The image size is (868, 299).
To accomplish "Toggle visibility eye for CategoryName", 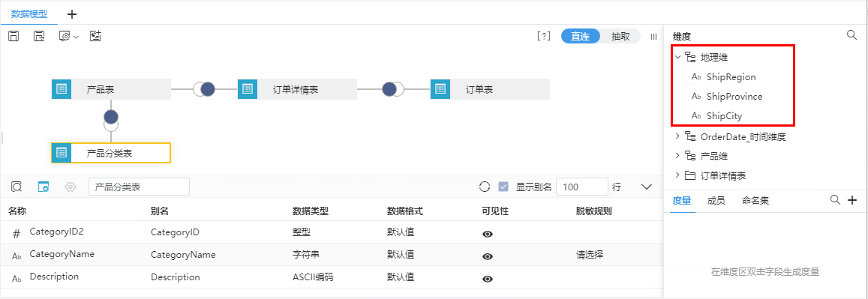I will point(488,256).
